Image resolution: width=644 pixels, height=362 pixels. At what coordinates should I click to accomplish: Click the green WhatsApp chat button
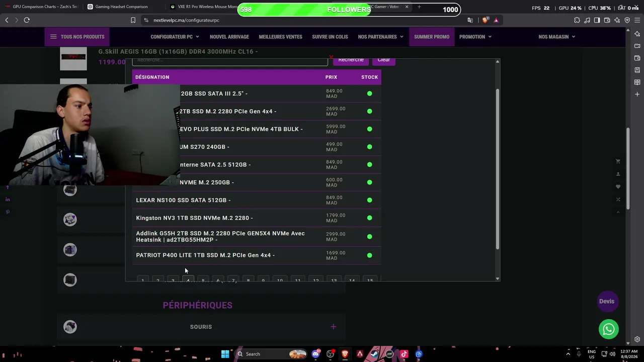(x=609, y=329)
